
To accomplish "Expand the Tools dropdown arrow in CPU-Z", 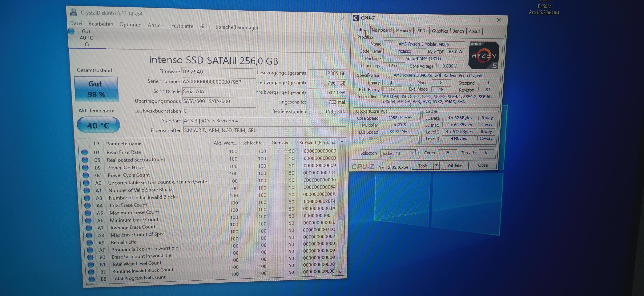I will coord(436,165).
